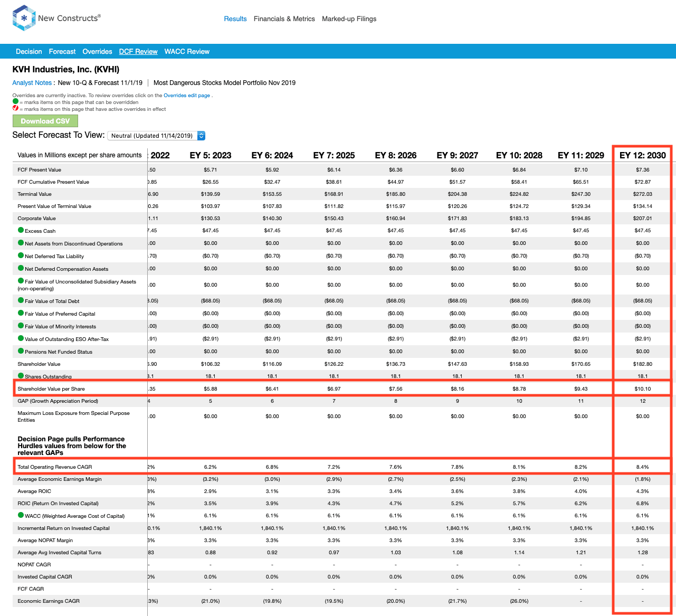Viewport: 676px width, 616px height.
Task: Click the green legend dot for overridable items
Action: point(15,102)
